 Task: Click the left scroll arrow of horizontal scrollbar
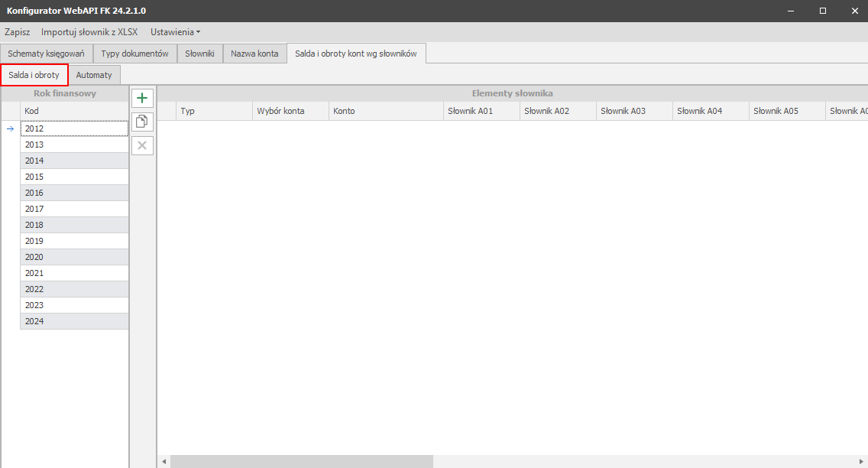pyautogui.click(x=164, y=462)
